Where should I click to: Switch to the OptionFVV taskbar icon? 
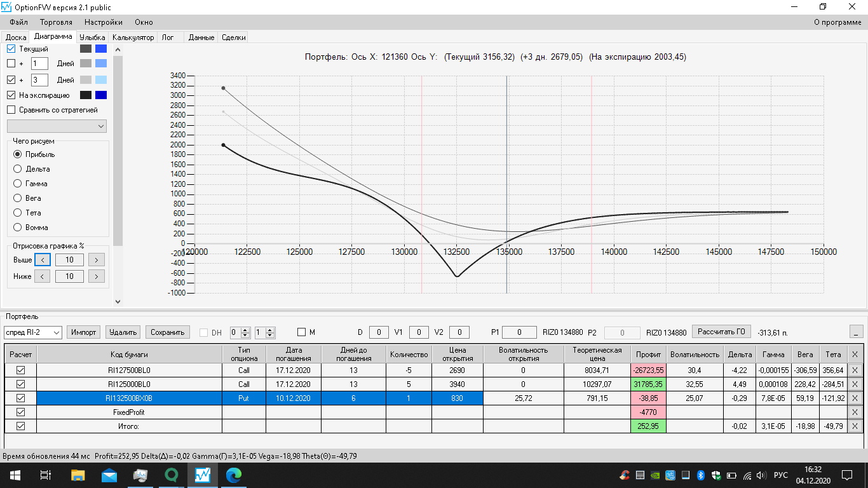203,475
